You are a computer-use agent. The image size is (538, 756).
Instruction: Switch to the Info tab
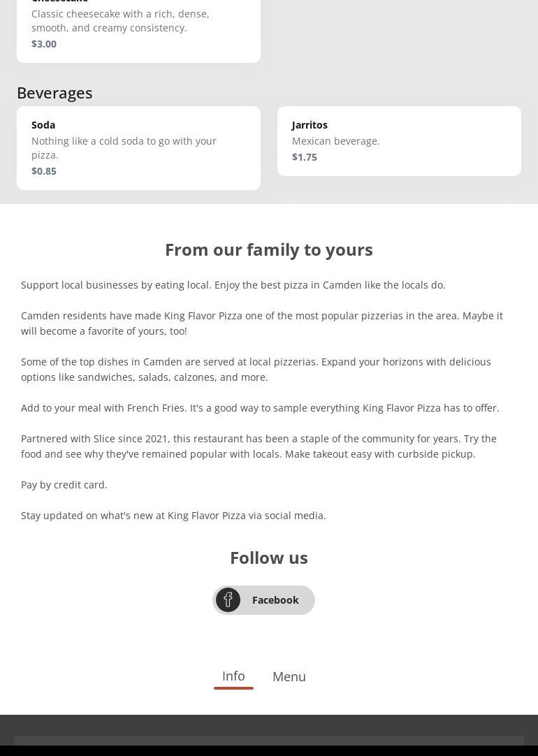[x=233, y=676]
